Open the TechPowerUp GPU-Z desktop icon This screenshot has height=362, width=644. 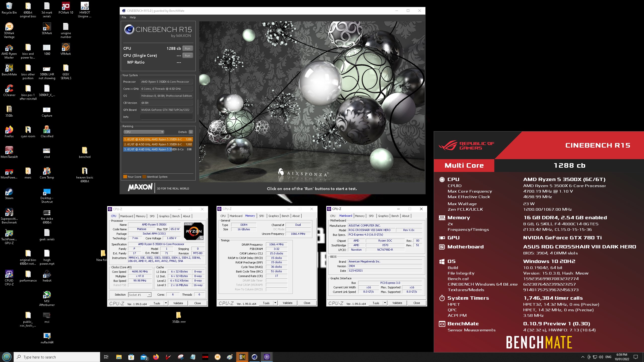tap(9, 237)
